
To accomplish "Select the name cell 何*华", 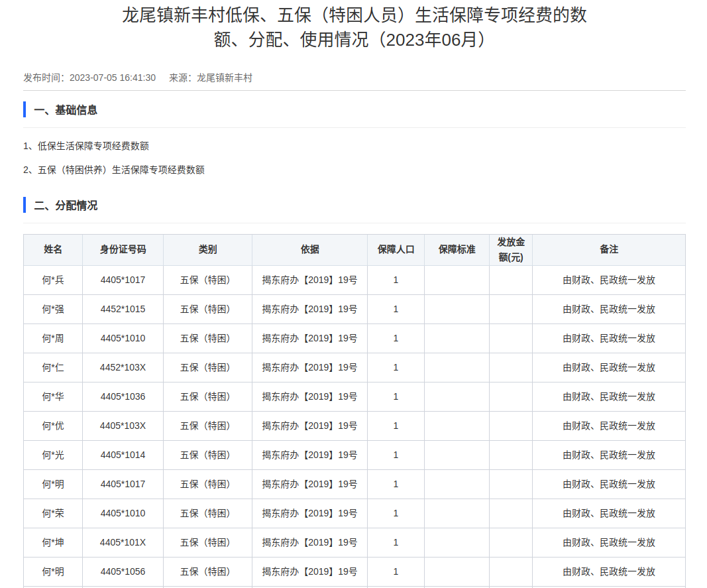I will coord(53,396).
